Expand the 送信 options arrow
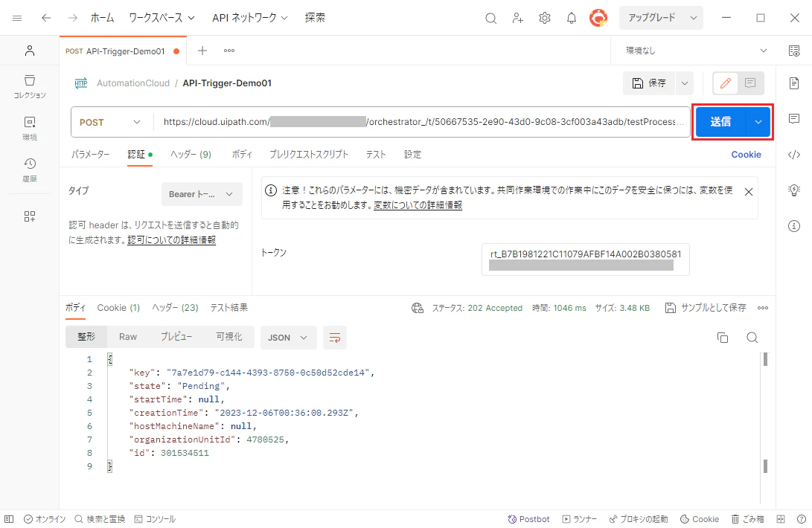812x528 pixels. (758, 122)
